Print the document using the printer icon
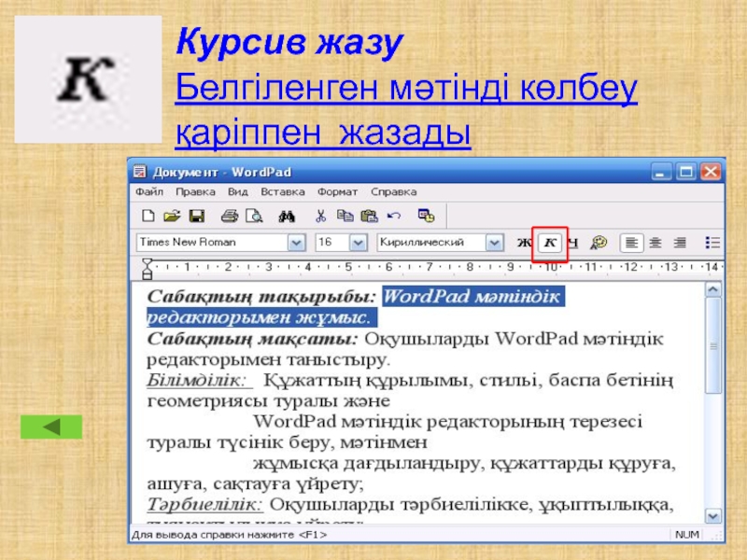Viewport: 747px width, 560px height. [x=230, y=217]
